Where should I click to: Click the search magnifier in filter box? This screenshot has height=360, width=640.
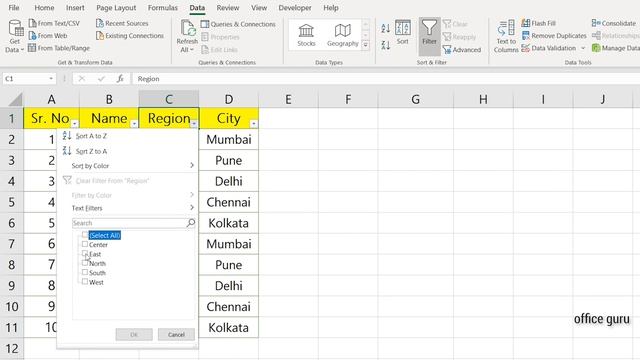[191, 223]
